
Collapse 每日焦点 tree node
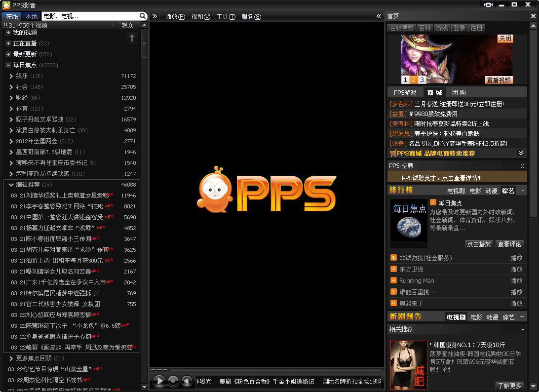click(x=8, y=65)
